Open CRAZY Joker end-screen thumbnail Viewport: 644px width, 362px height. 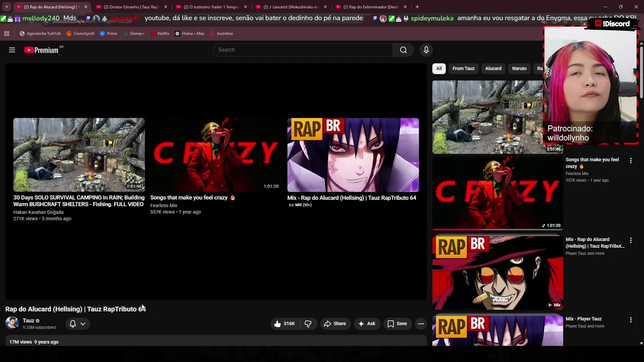(215, 155)
